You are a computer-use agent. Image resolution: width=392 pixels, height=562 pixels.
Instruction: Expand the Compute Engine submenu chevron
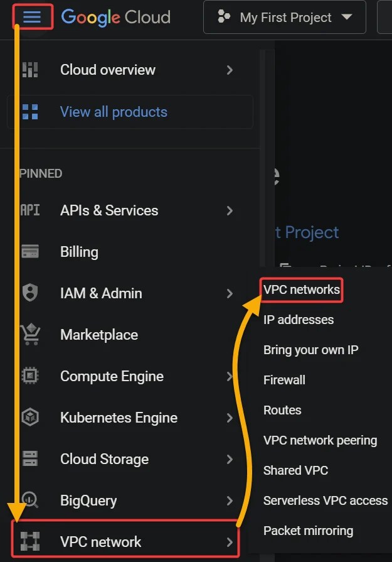click(230, 376)
